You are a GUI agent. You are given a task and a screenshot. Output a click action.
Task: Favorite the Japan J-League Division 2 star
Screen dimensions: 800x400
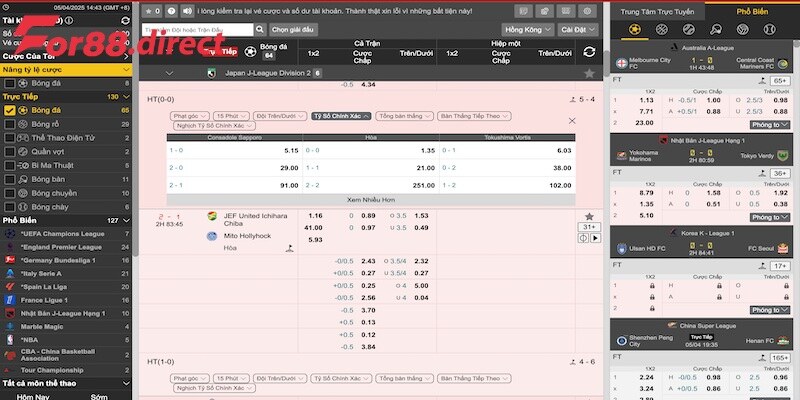590,73
